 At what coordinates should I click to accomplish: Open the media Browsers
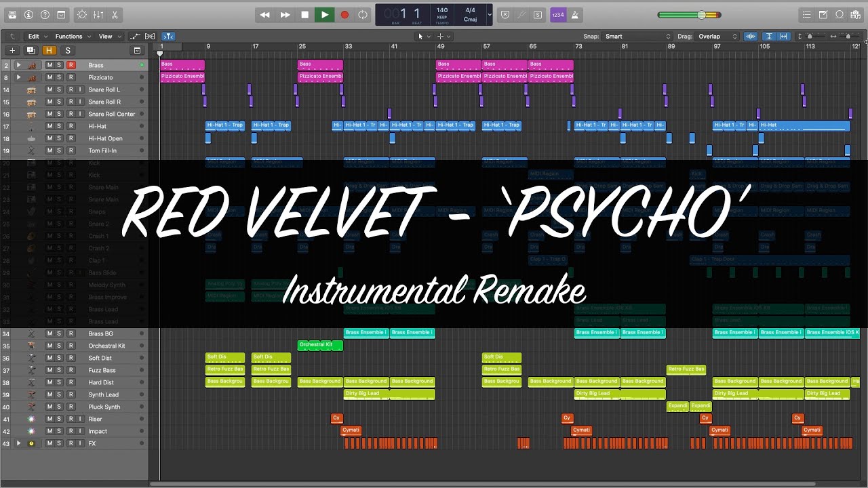pyautogui.click(x=856, y=14)
